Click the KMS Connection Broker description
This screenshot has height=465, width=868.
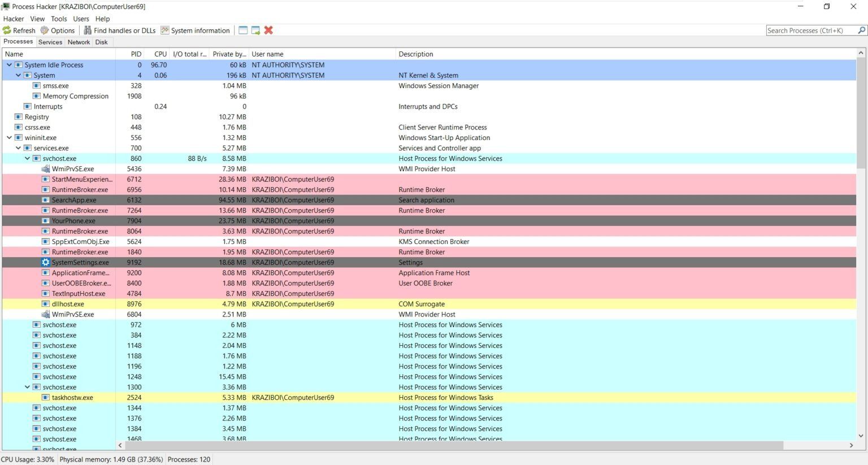[x=434, y=241]
